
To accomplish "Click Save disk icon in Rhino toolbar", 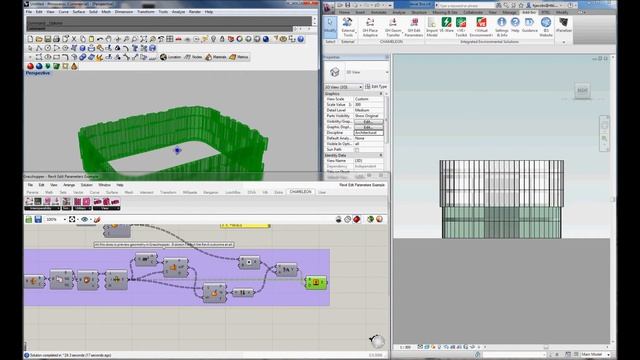I will point(47,39).
